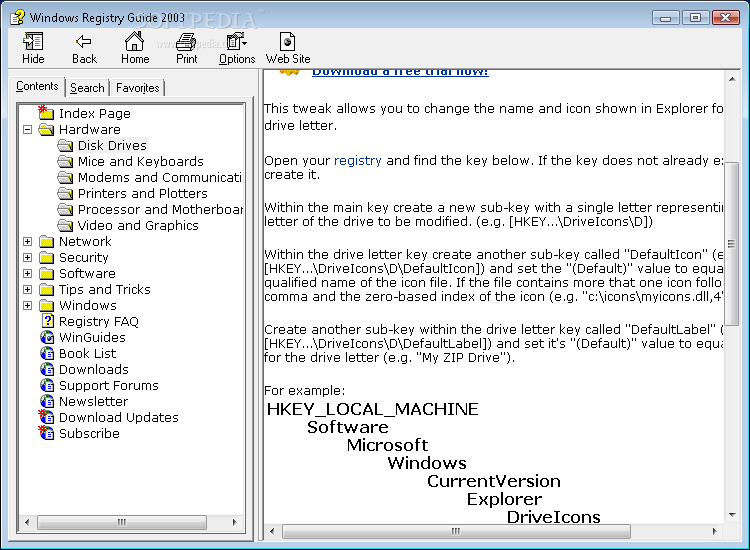The image size is (750, 550).
Task: Select 'Video and Graphics' tree entry
Action: click(138, 225)
